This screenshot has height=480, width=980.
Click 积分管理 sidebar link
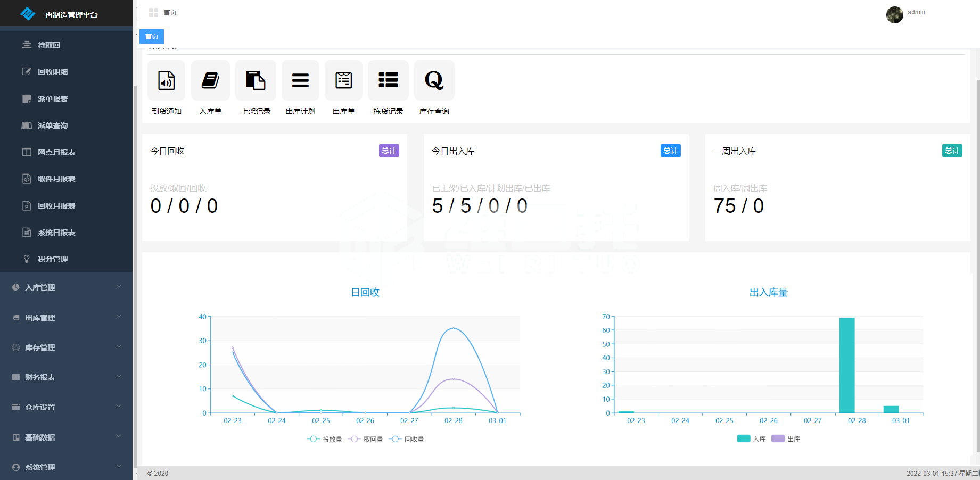click(53, 259)
